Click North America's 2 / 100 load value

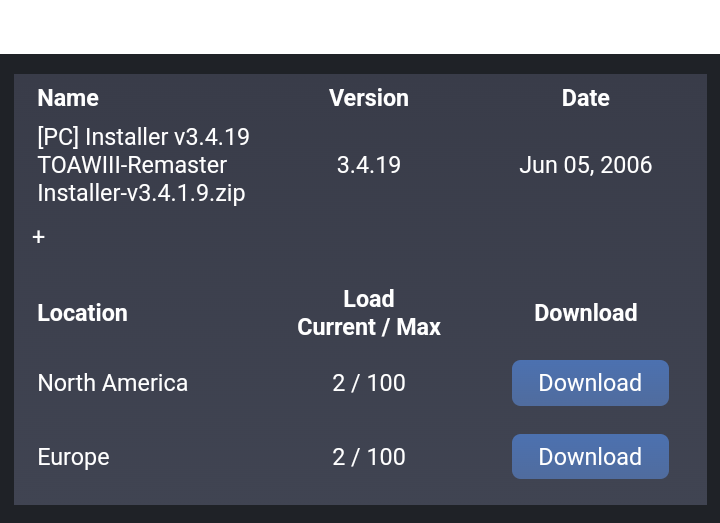[x=369, y=383]
